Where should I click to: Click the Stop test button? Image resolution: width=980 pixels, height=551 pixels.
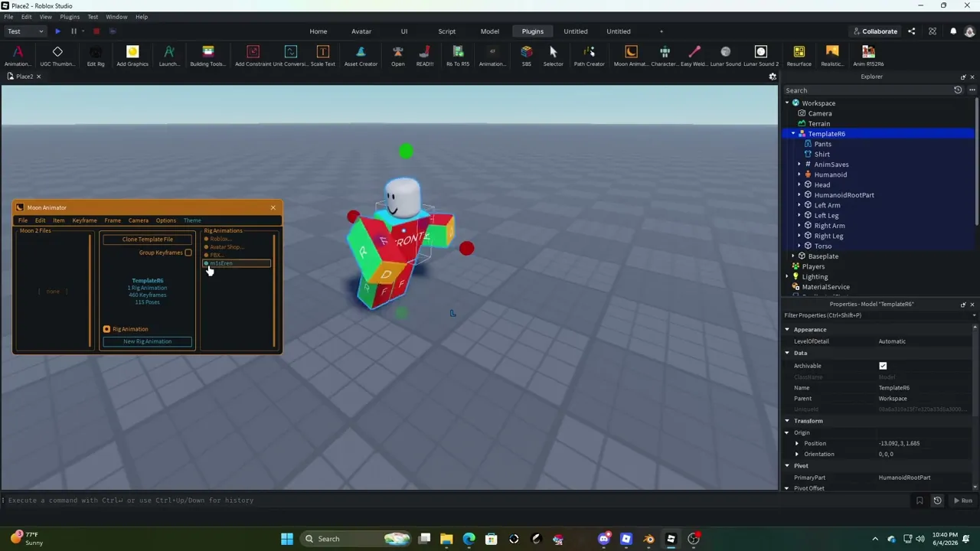tap(96, 31)
